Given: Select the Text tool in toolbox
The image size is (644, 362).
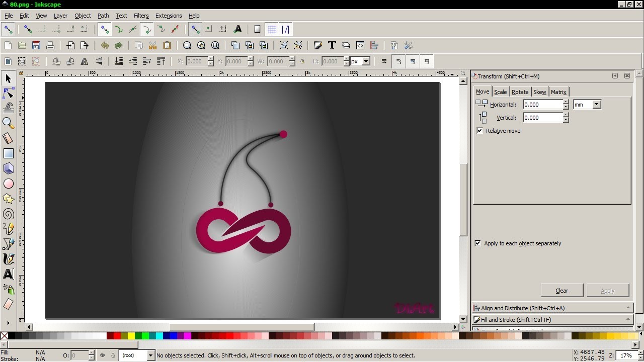Looking at the screenshot, I should pyautogui.click(x=8, y=274).
